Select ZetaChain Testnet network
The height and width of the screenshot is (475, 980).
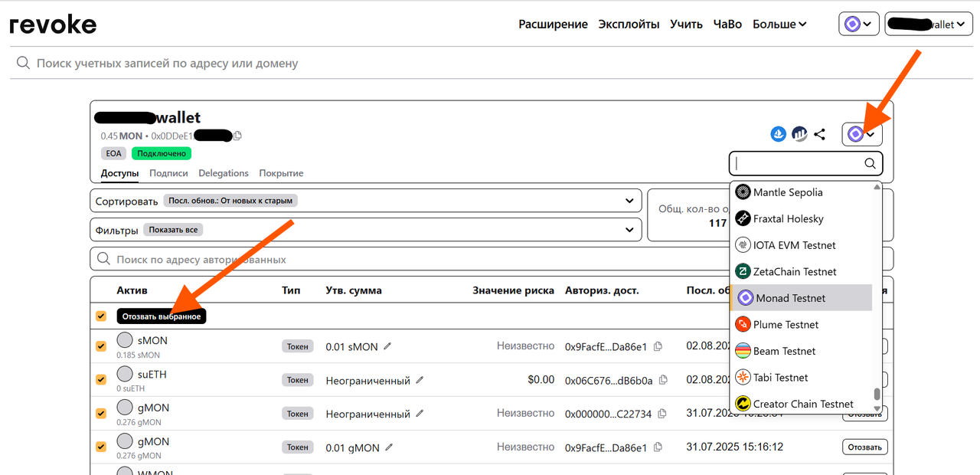tap(801, 271)
